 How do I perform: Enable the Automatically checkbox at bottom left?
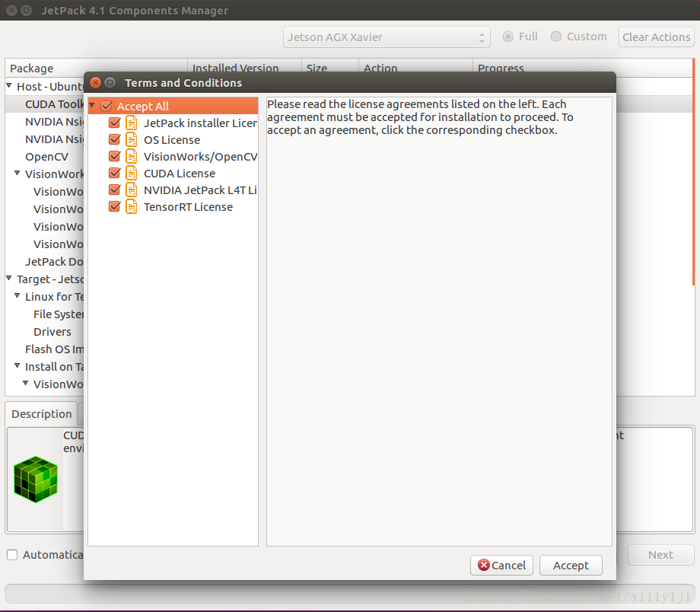[12, 555]
